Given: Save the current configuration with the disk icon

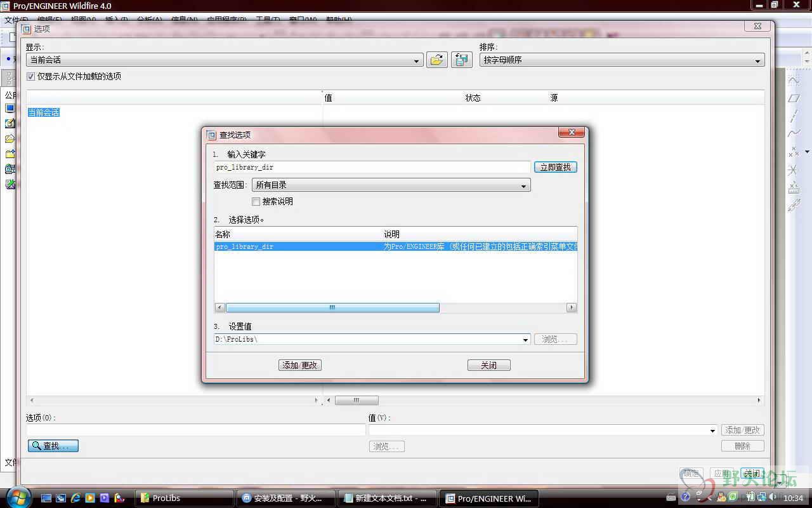Looking at the screenshot, I should (x=462, y=60).
